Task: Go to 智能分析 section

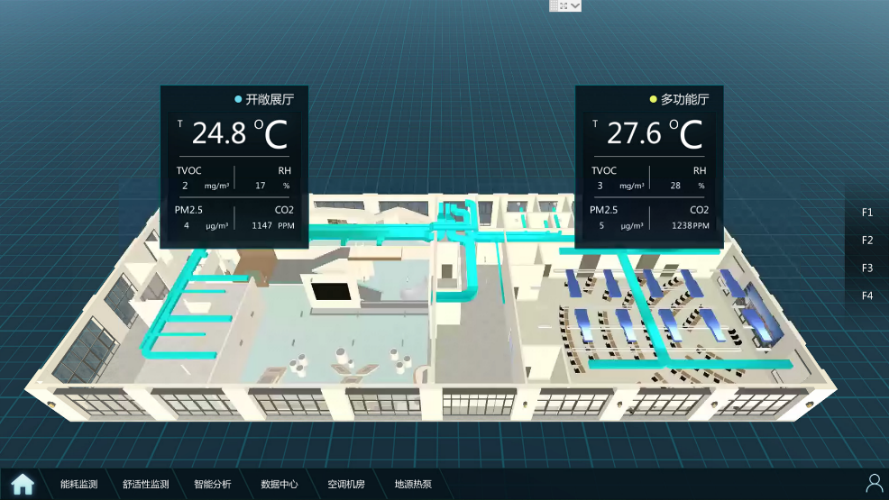Action: (x=212, y=485)
